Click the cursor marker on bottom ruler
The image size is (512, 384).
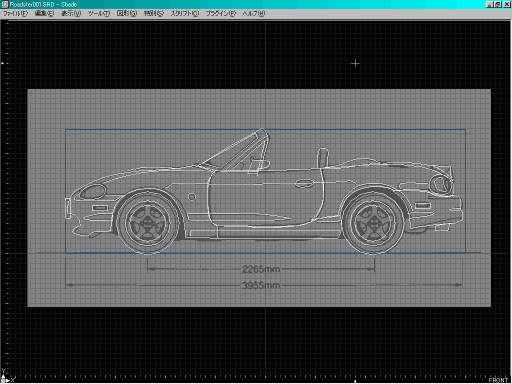pyautogui.click(x=355, y=381)
